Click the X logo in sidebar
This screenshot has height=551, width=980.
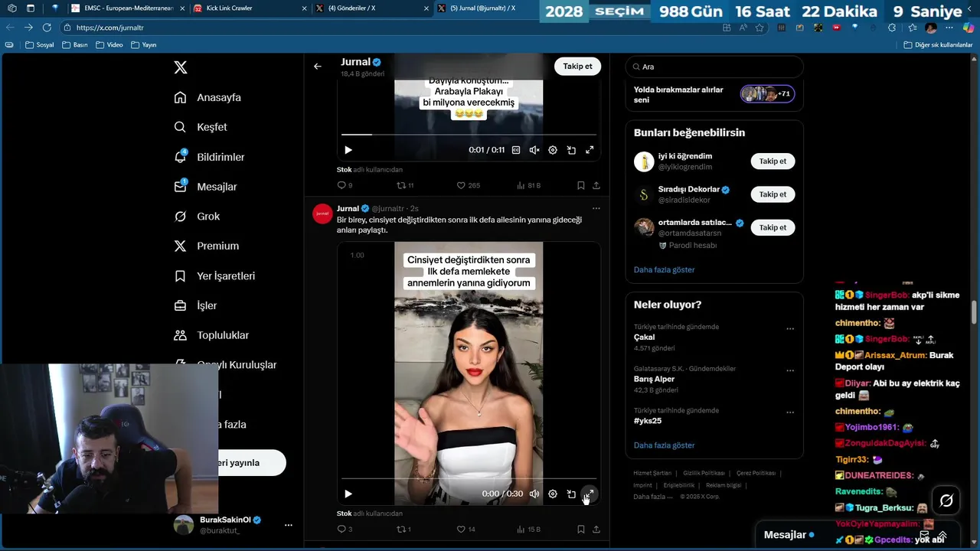point(181,67)
